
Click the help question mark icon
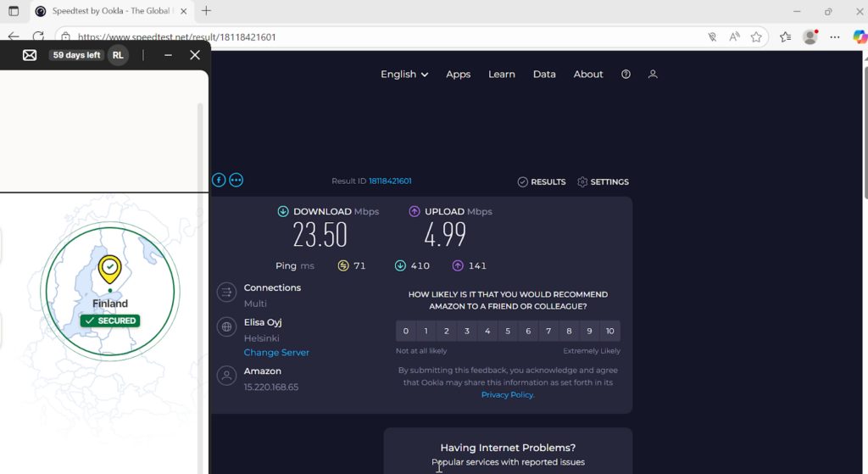(626, 75)
